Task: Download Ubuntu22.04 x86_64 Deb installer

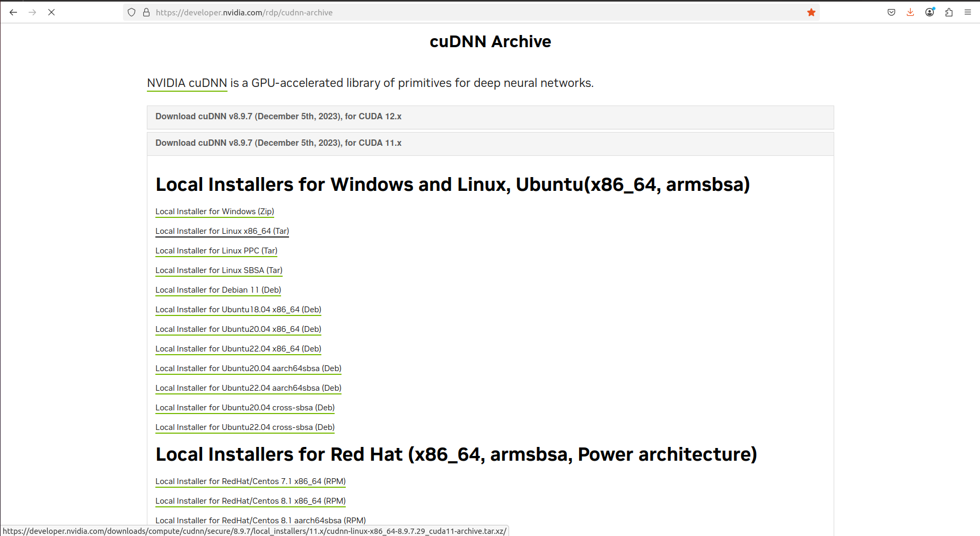Action: (238, 349)
